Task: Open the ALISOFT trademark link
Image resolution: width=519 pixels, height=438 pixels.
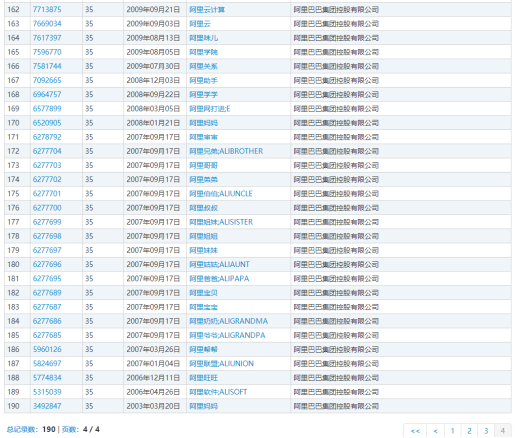Action: pyautogui.click(x=218, y=392)
